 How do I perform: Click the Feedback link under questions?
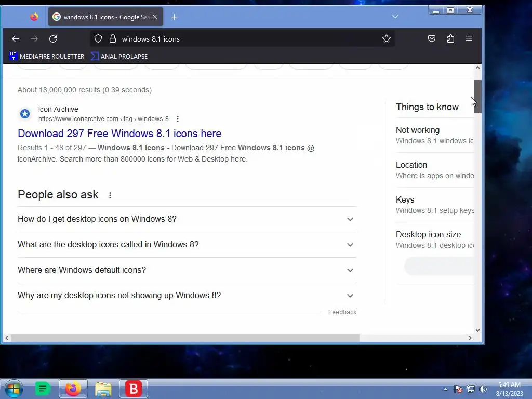(x=342, y=312)
